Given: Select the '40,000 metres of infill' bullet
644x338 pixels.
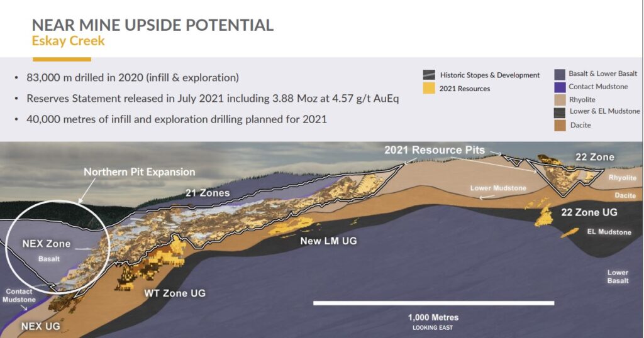Looking at the screenshot, I should tap(177, 119).
